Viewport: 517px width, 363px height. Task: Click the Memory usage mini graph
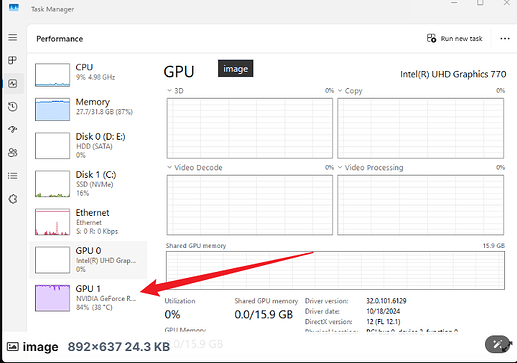[52, 109]
